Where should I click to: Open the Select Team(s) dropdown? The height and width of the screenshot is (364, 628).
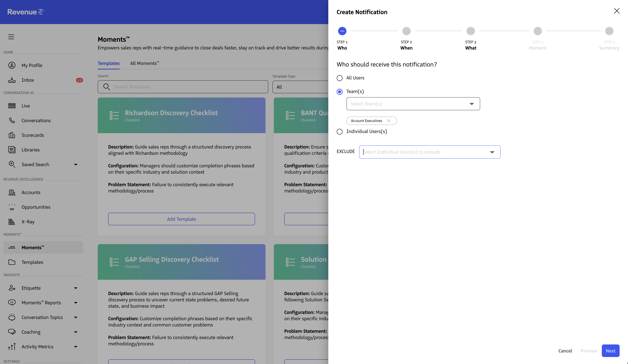pyautogui.click(x=413, y=104)
